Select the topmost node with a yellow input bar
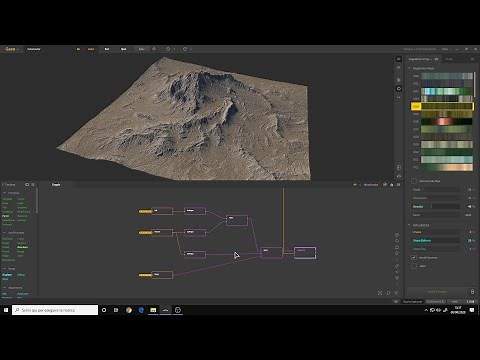480x360 pixels. (x=162, y=211)
